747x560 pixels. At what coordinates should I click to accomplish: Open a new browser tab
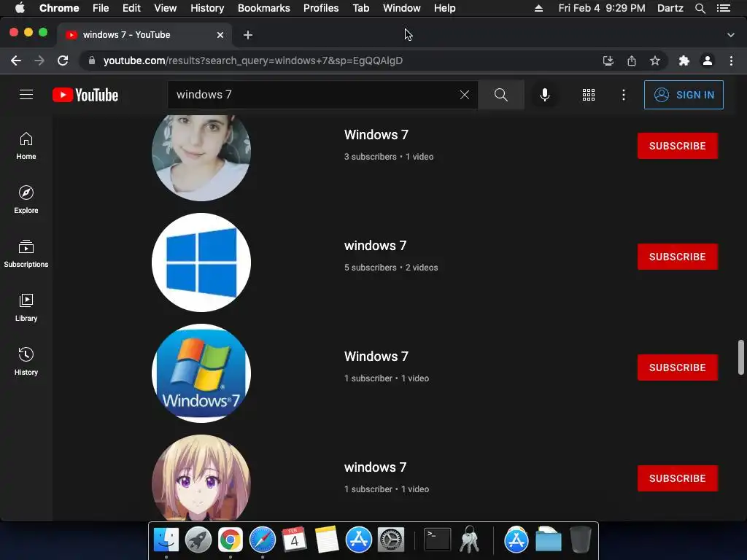pos(248,35)
